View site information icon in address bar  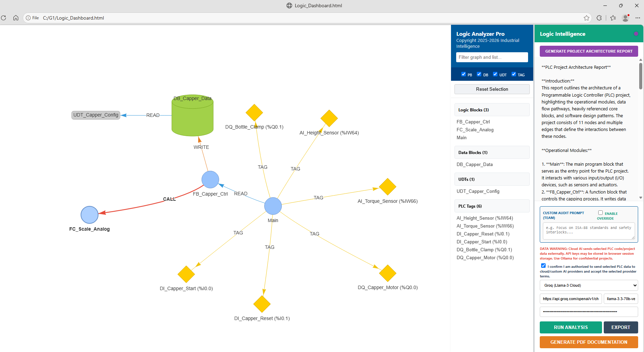28,18
